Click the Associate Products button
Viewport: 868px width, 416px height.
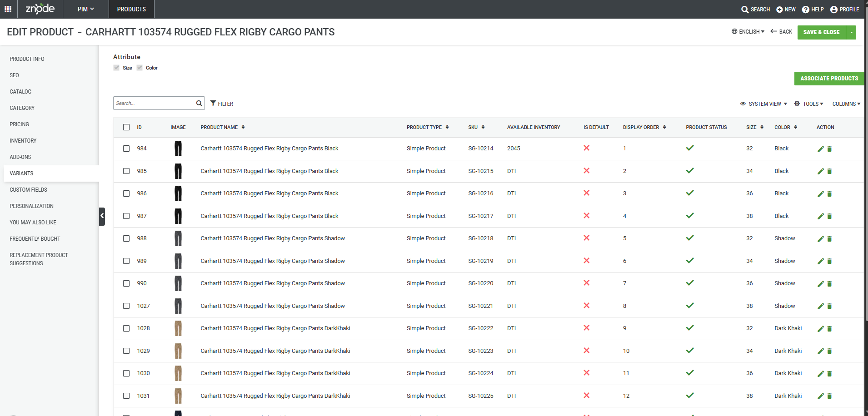point(829,79)
